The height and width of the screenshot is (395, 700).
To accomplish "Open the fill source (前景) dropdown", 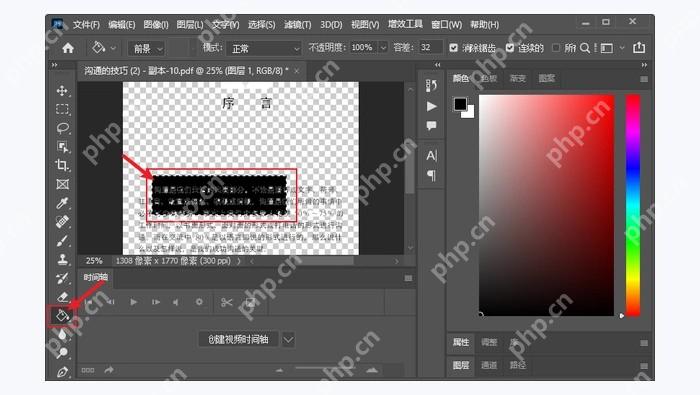I will click(147, 48).
